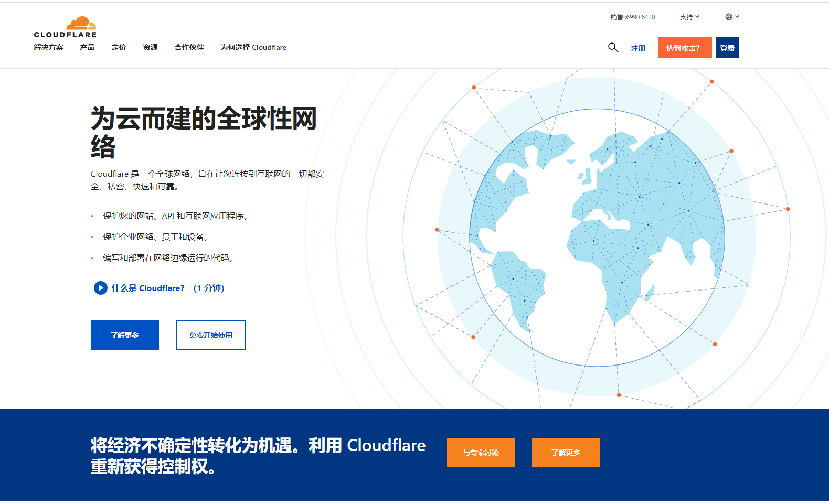This screenshot has height=504, width=829.
Task: Click the orange 了解更多 banner button
Action: tap(566, 453)
